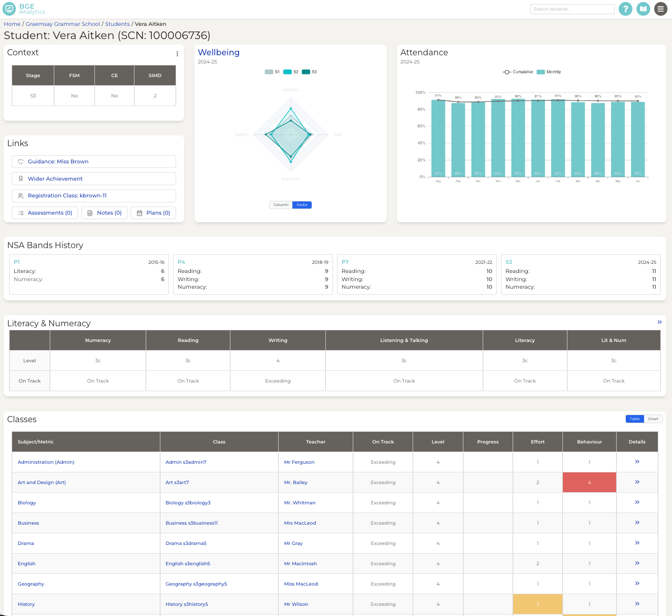This screenshot has height=616, width=672.
Task: Open the hamburger menu icon
Action: [661, 9]
